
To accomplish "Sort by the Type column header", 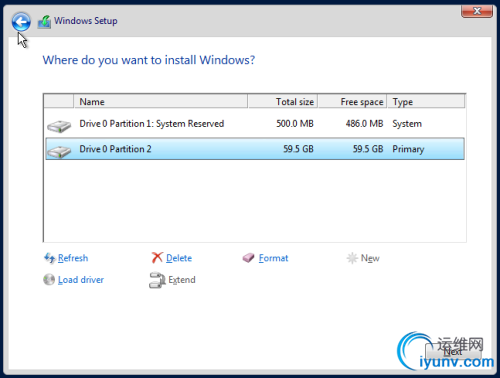I will pos(426,101).
